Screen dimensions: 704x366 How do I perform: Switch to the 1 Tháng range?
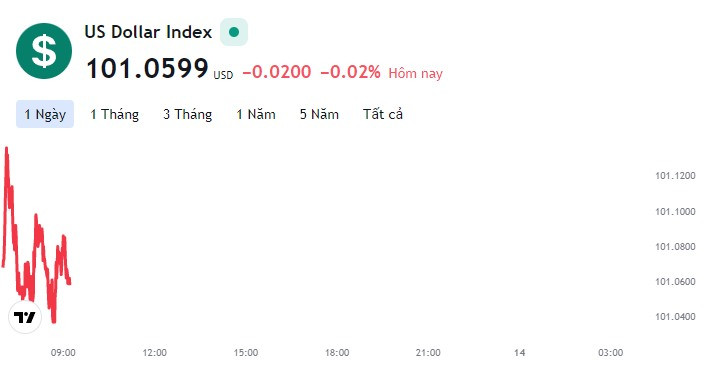(x=114, y=114)
